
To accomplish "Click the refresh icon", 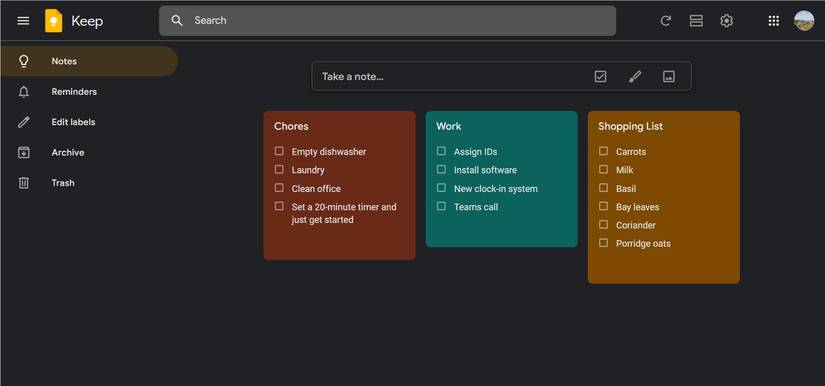I will (x=666, y=21).
